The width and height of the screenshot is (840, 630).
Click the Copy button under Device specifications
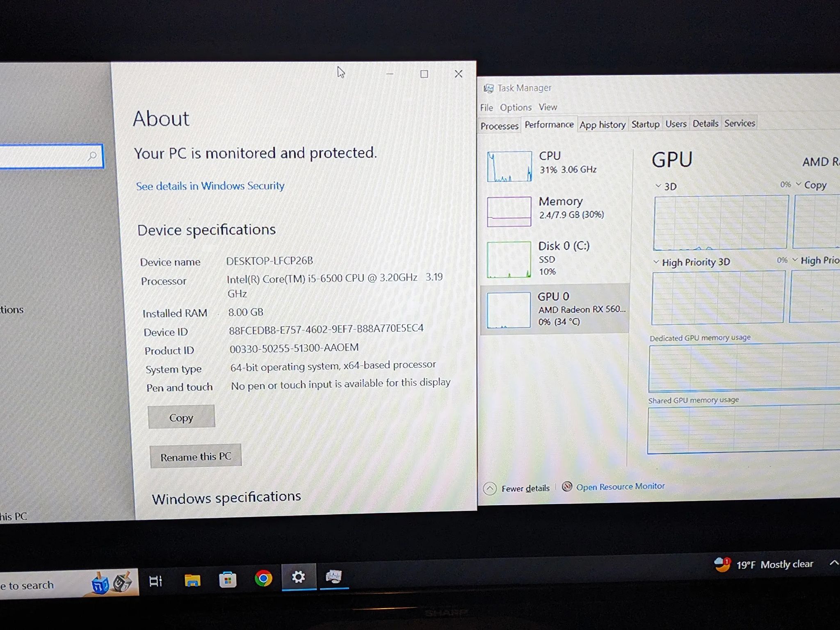181,417
